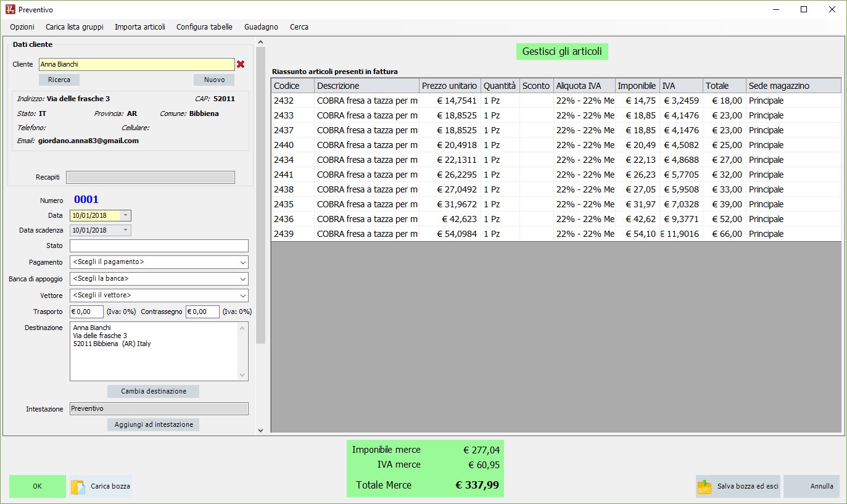Click the Imponibile merce € 277,04 value
Screen dimensions: 847x504
point(481,450)
